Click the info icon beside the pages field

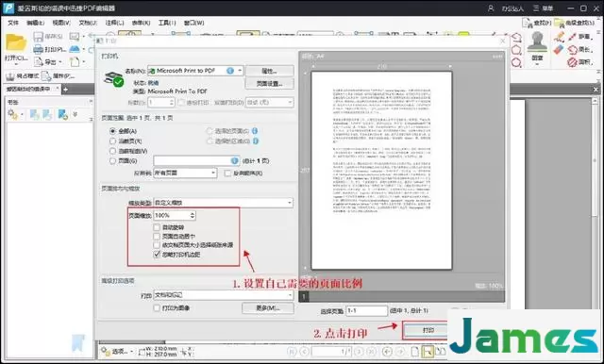[x=234, y=161]
